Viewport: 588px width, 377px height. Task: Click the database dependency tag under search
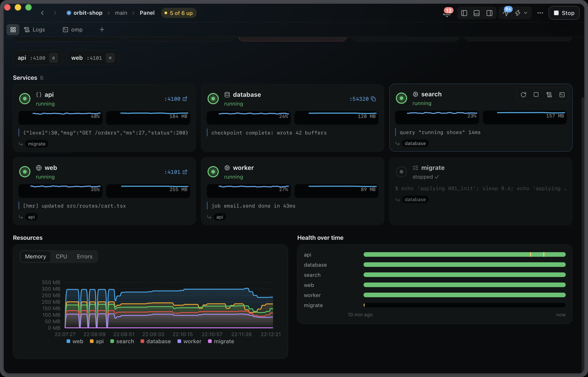point(415,143)
